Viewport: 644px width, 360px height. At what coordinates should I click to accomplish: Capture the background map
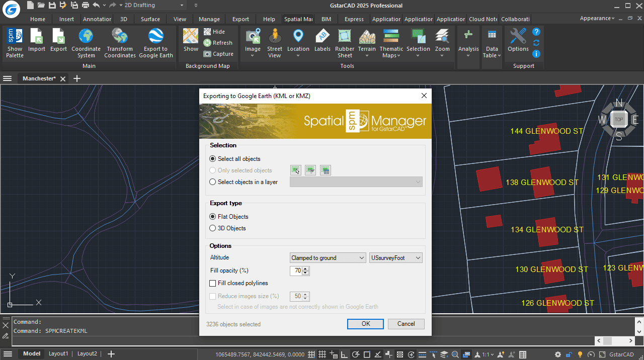click(x=218, y=54)
